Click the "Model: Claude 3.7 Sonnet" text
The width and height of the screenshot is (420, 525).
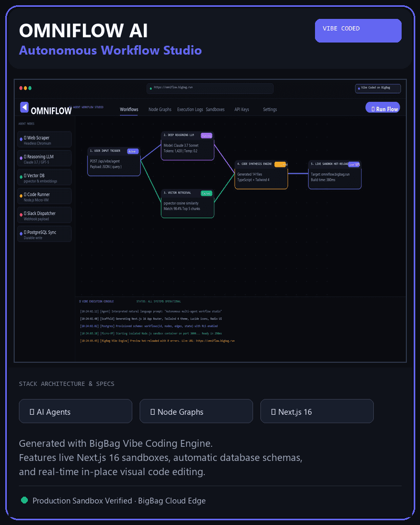[181, 145]
